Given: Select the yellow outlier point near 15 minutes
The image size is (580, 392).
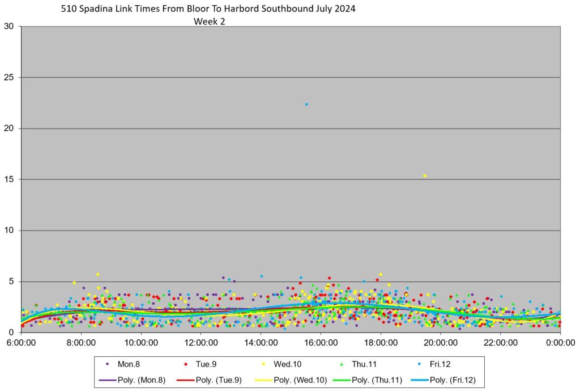Looking at the screenshot, I should click(x=425, y=176).
